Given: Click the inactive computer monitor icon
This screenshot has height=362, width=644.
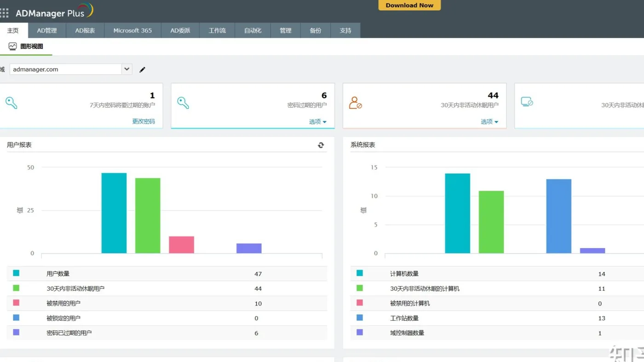Looking at the screenshot, I should 527,102.
